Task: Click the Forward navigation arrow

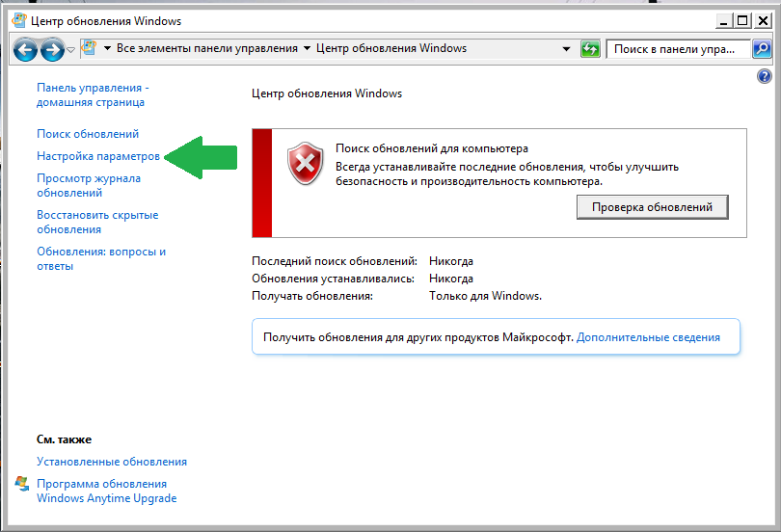Action: coord(52,50)
